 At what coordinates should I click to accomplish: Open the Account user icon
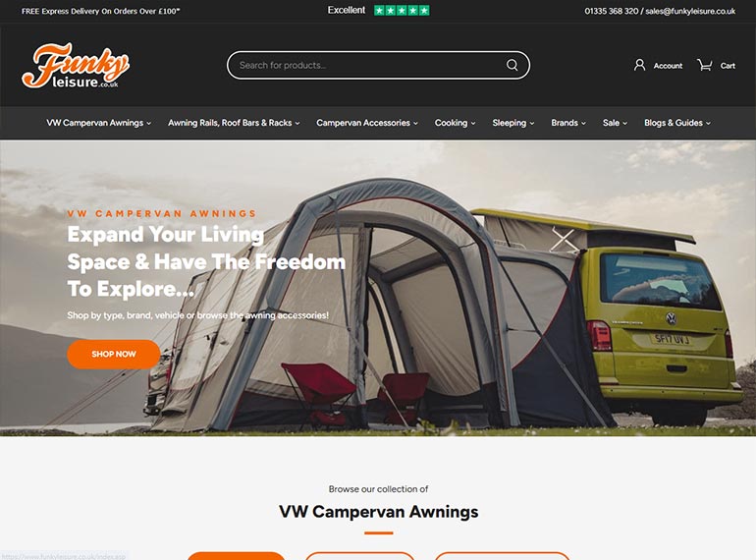[639, 65]
